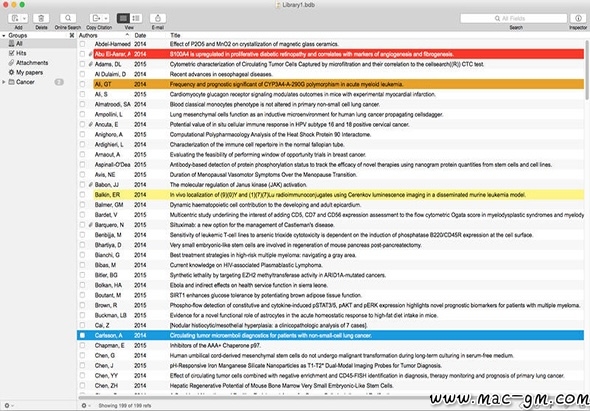
Task: Select the Hits group in sidebar
Action: [x=38, y=53]
